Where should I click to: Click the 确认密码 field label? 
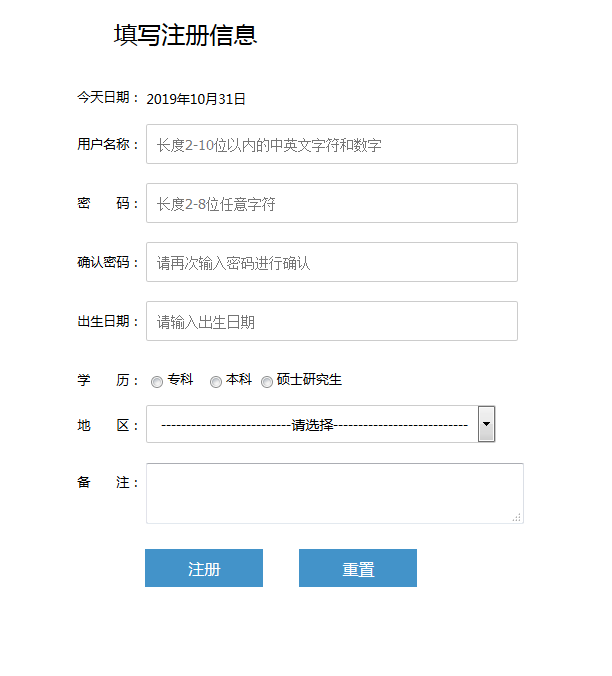108,262
